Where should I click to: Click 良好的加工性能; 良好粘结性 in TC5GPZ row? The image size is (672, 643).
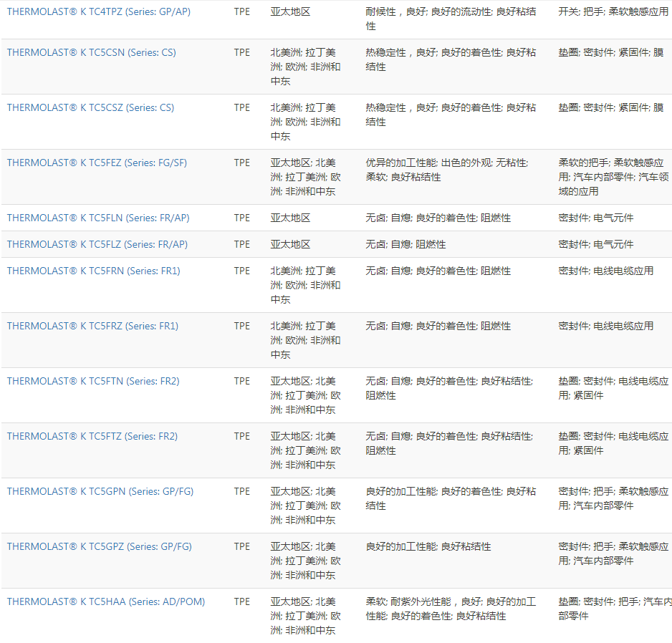428,547
